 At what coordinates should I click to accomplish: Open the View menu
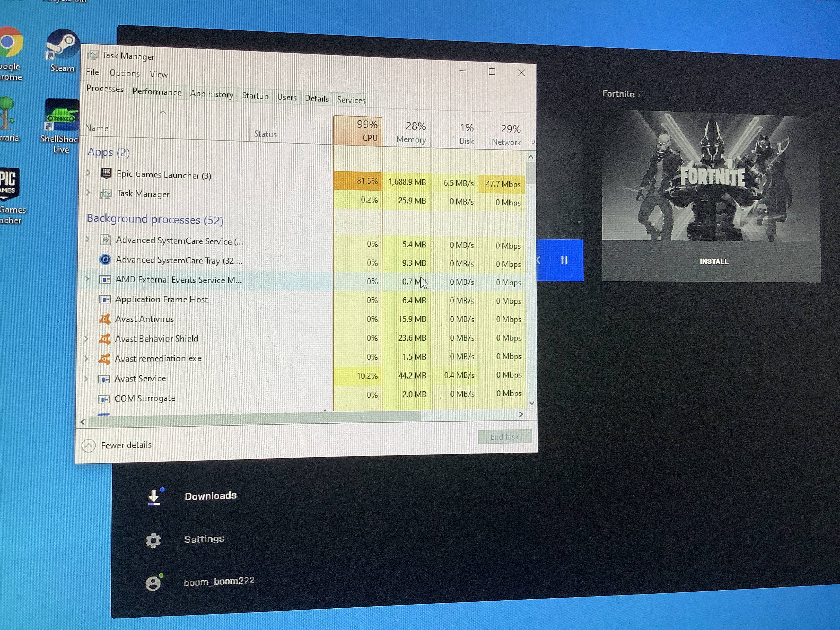[159, 74]
